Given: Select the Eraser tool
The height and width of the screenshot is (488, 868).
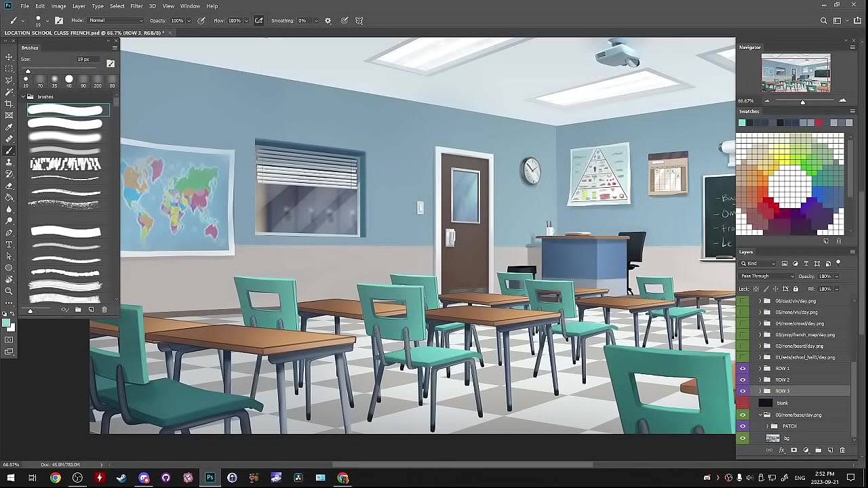Looking at the screenshot, I should point(9,186).
